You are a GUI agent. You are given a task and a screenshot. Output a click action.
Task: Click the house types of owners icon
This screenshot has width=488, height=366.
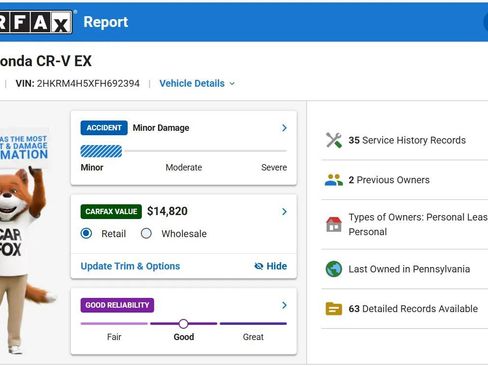coord(334,224)
